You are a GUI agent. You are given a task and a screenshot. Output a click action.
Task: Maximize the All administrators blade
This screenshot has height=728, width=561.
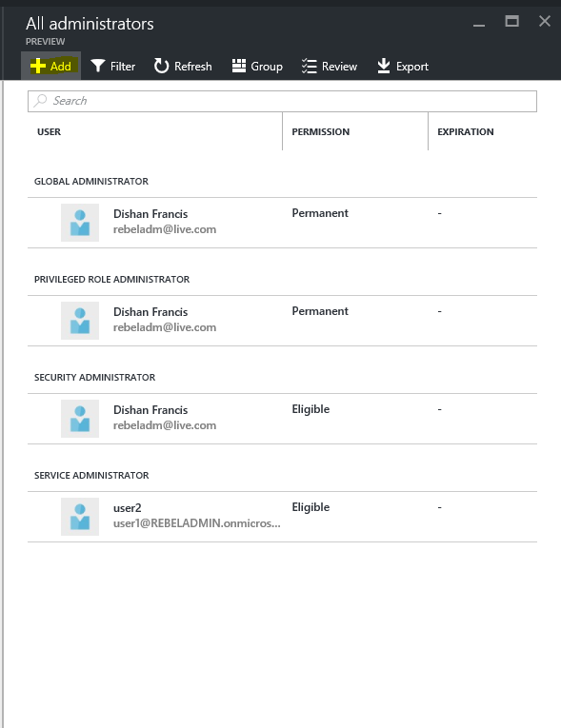point(511,21)
